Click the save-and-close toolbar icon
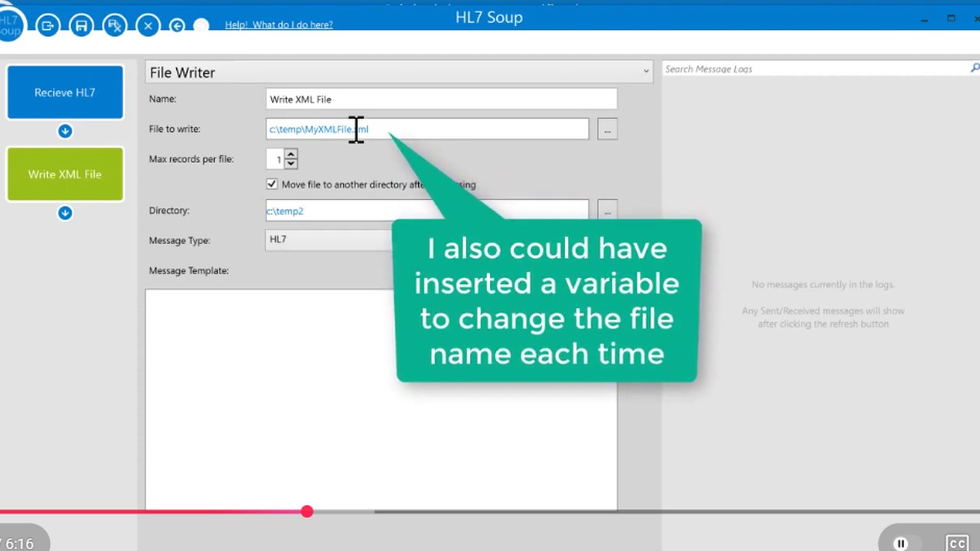This screenshot has width=980, height=551. (x=115, y=26)
